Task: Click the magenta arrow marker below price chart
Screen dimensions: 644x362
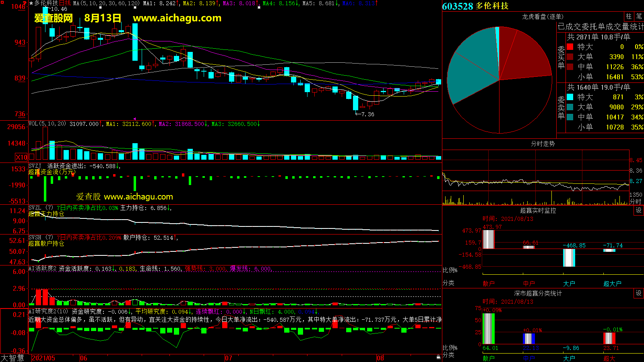Action: (x=134, y=119)
